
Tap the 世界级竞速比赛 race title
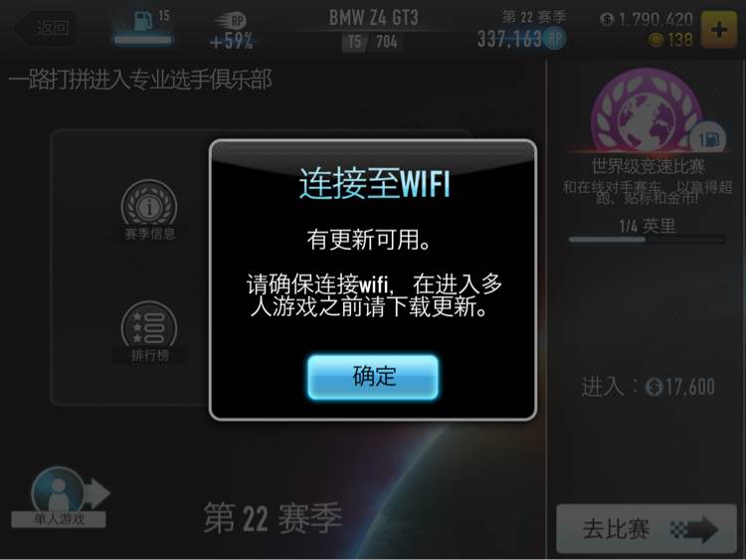click(648, 167)
